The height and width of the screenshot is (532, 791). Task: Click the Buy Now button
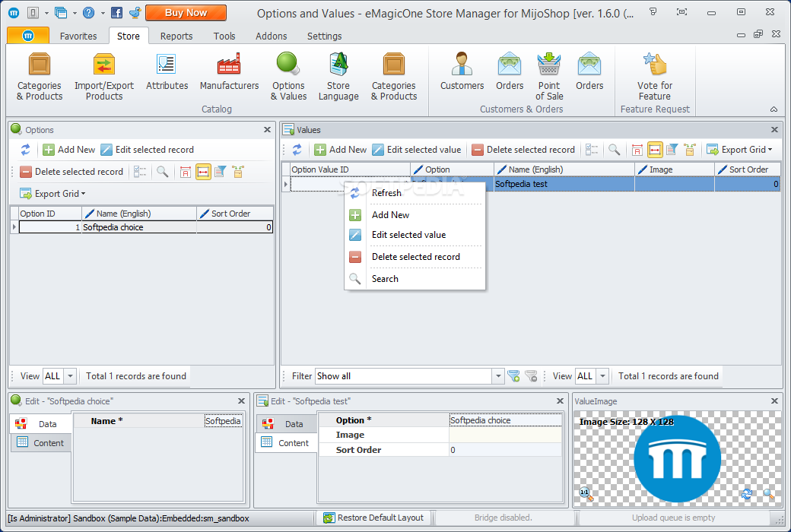(x=186, y=13)
